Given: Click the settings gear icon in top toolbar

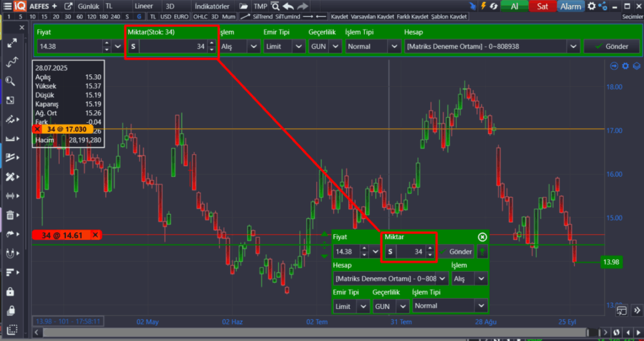Looking at the screenshot, I should [592, 6].
